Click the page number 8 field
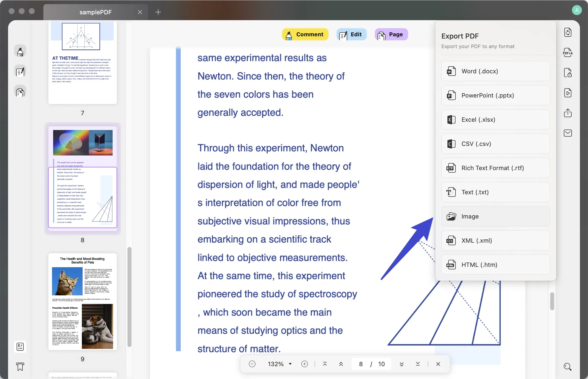Screen dimensions: 588x379 point(361,364)
